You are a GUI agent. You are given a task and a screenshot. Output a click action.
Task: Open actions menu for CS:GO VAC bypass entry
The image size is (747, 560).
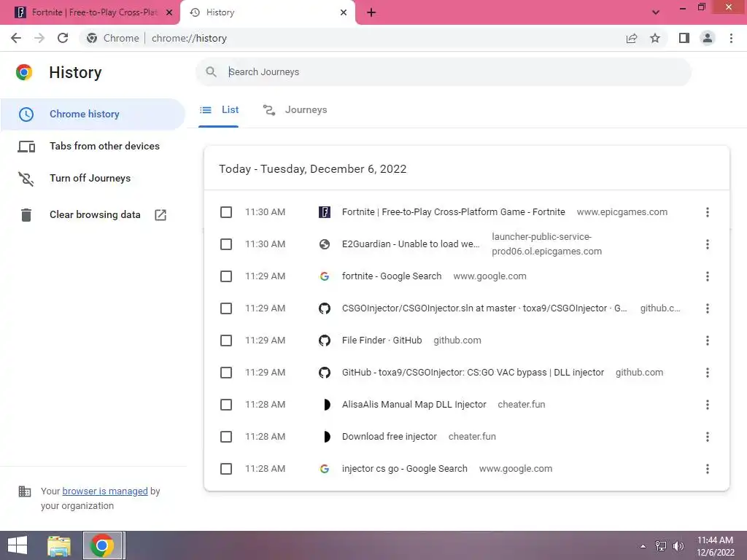708,373
